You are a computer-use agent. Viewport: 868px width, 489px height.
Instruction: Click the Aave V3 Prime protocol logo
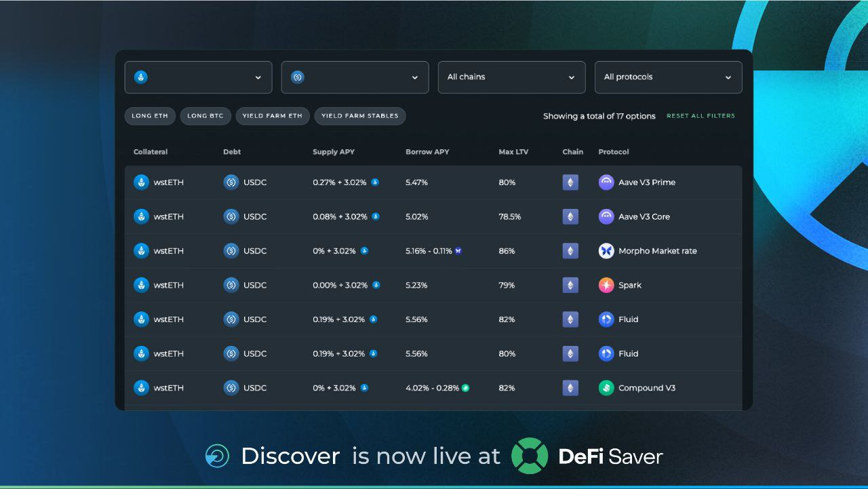click(x=606, y=182)
